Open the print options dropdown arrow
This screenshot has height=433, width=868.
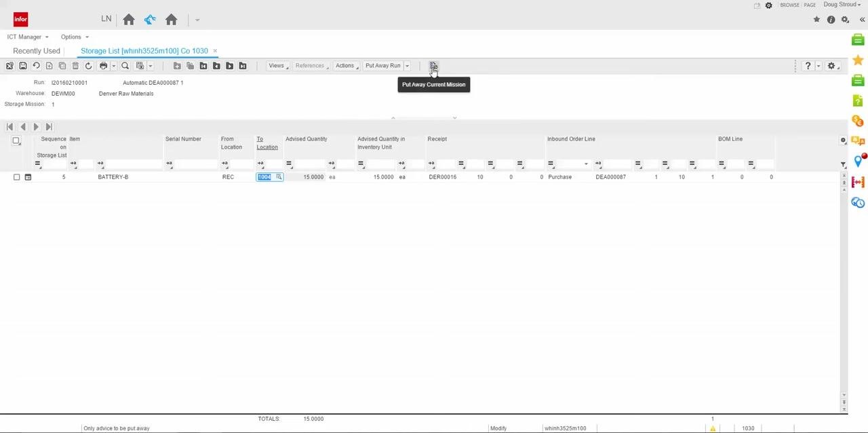pos(113,66)
